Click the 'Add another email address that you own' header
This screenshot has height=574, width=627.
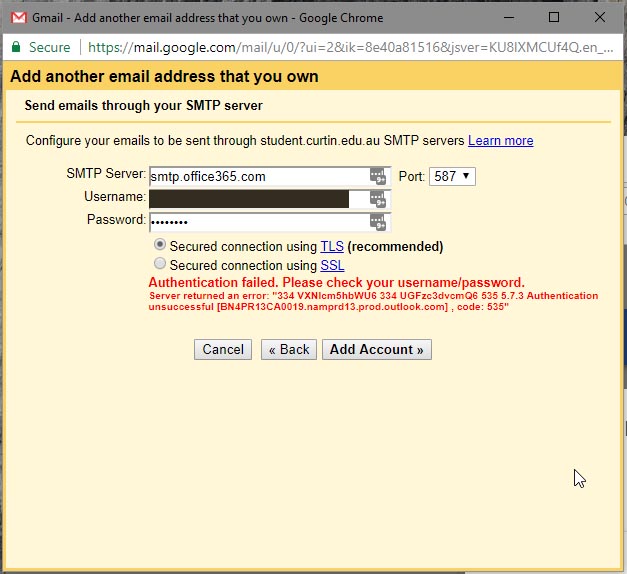(164, 76)
